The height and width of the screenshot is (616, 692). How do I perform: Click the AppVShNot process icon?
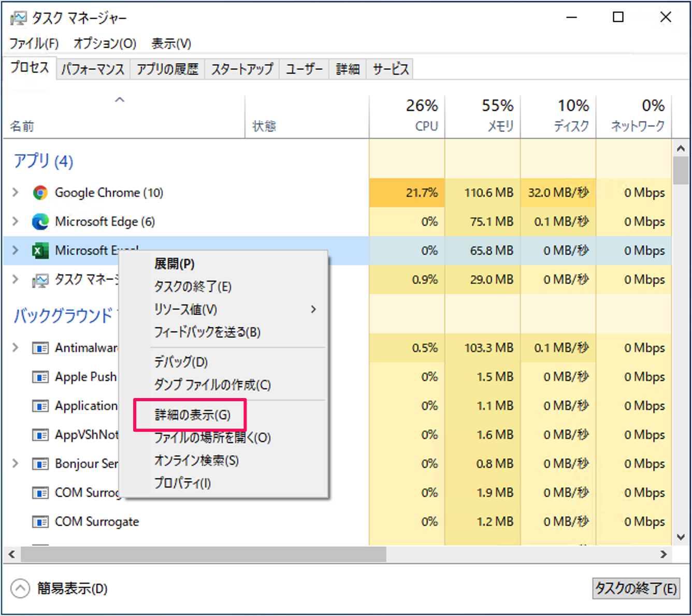point(40,434)
